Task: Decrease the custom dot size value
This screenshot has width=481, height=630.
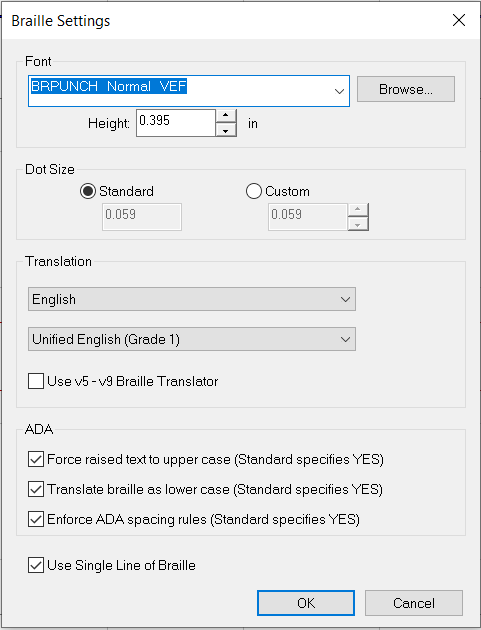Action: [358, 224]
